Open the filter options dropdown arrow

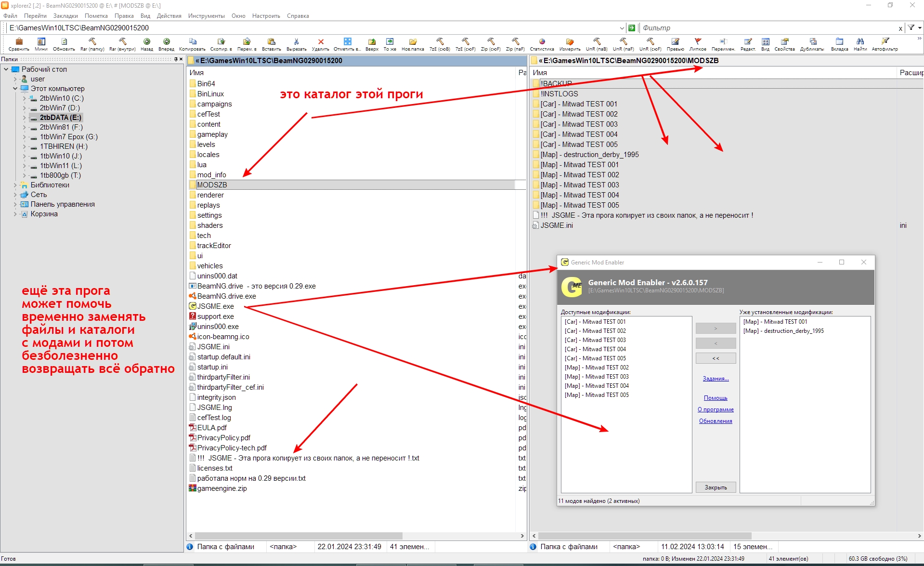[920, 28]
